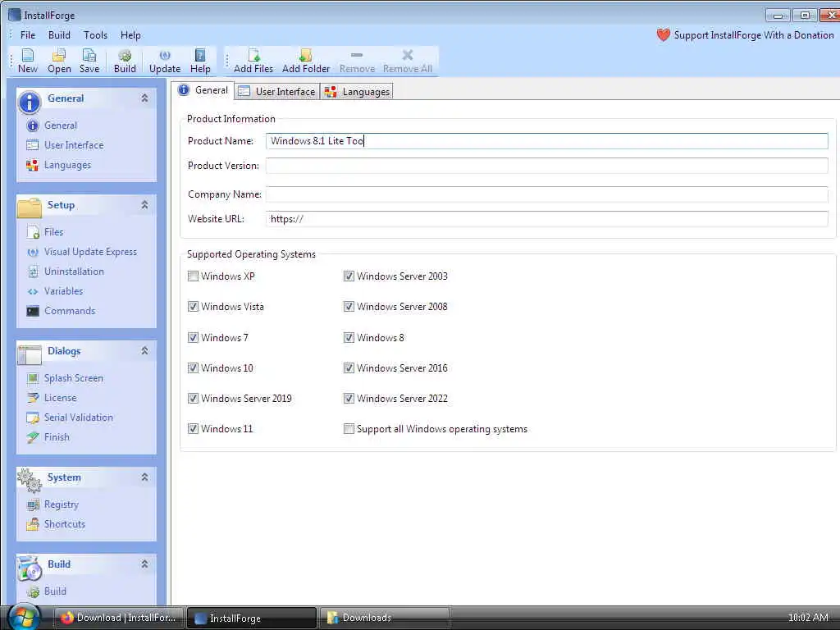This screenshot has width=840, height=630.
Task: Collapse the General sidebar group
Action: click(x=144, y=98)
